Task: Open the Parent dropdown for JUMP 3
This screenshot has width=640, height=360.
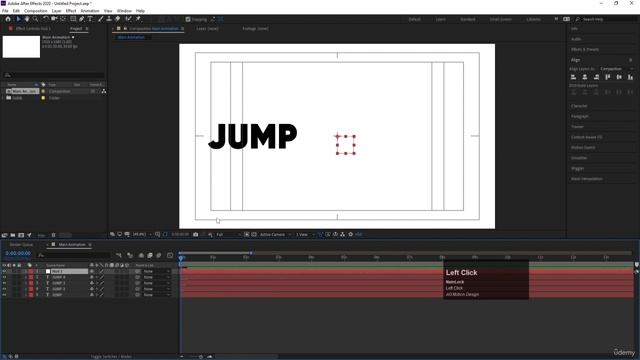Action: pyautogui.click(x=156, y=283)
